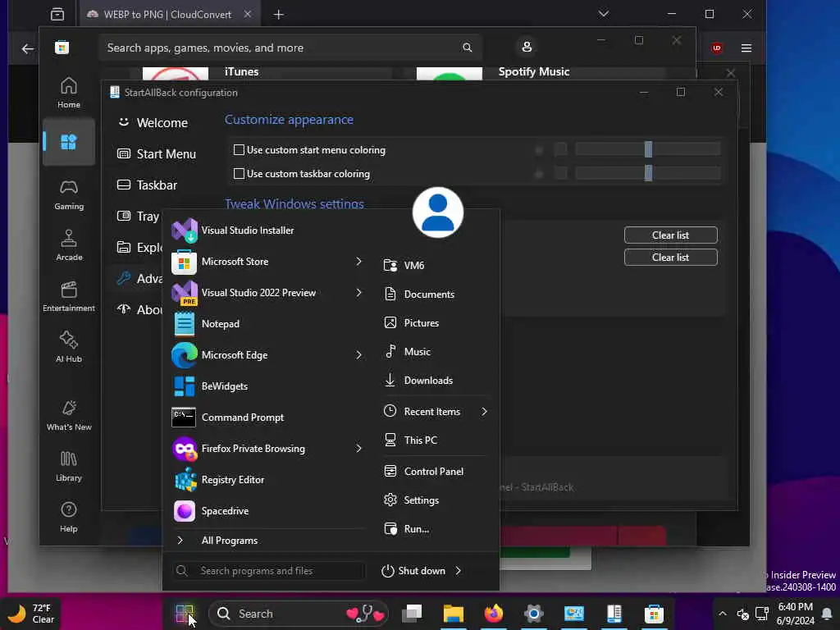Viewport: 840px width, 630px height.
Task: Adjust the start menu coloring slider
Action: (x=648, y=149)
